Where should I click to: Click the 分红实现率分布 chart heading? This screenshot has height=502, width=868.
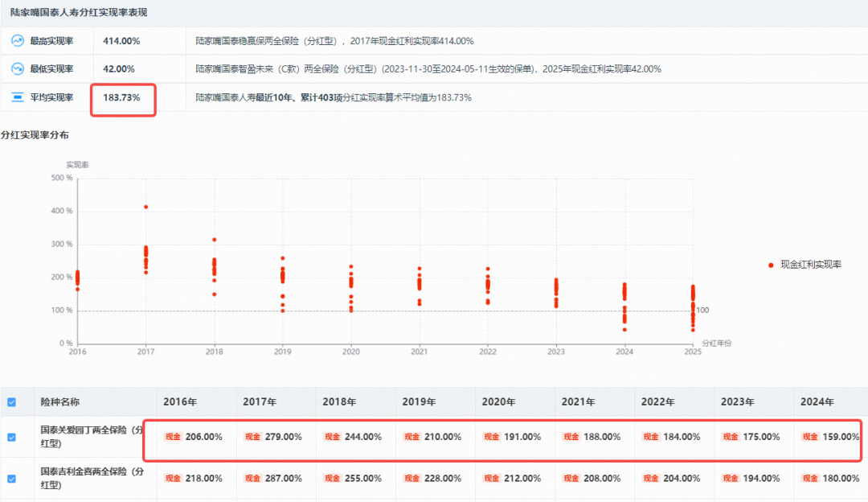pyautogui.click(x=35, y=134)
